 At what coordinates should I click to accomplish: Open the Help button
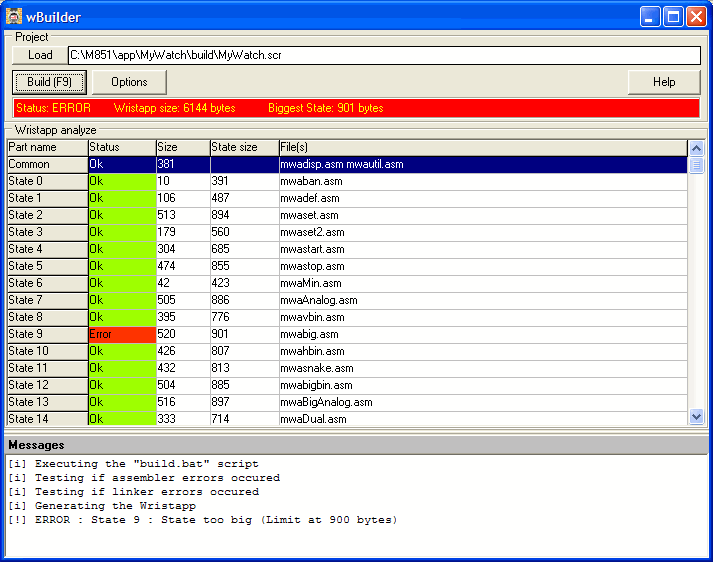pyautogui.click(x=663, y=82)
